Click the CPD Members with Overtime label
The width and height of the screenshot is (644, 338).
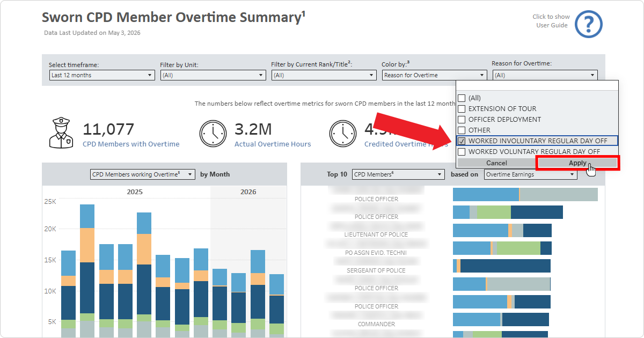(131, 144)
